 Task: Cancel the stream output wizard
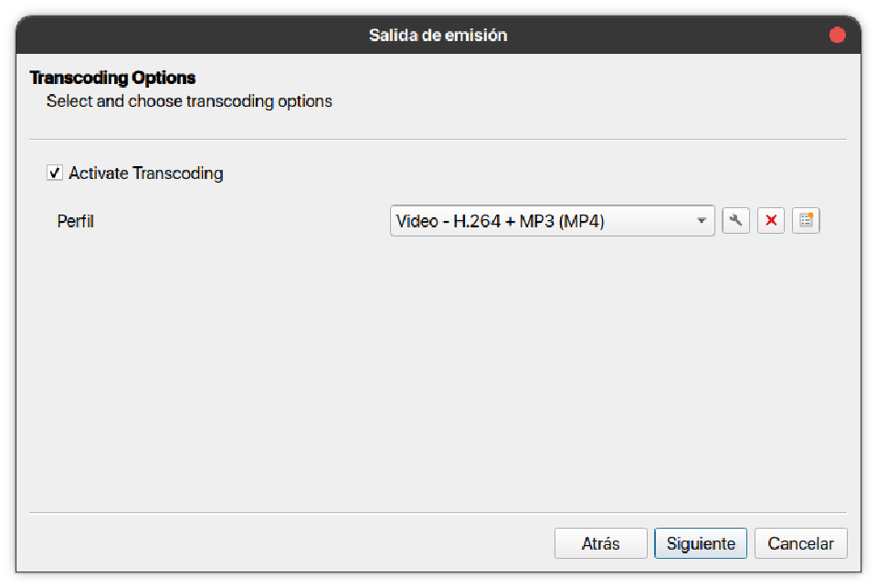(x=800, y=543)
